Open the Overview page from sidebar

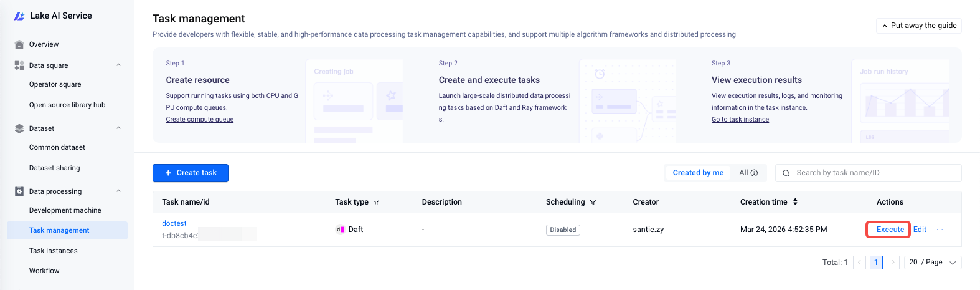pos(44,44)
